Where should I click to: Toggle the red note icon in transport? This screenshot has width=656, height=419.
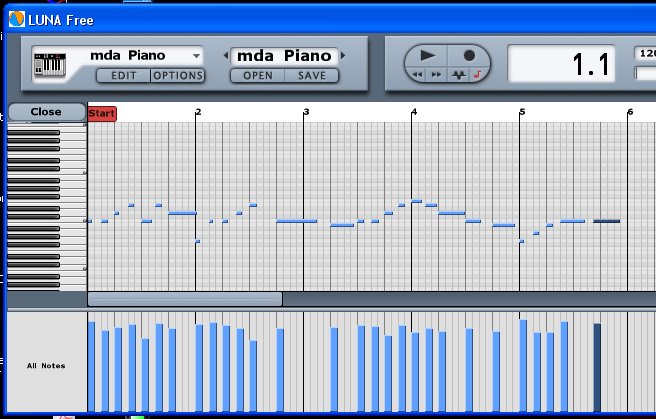click(477, 75)
